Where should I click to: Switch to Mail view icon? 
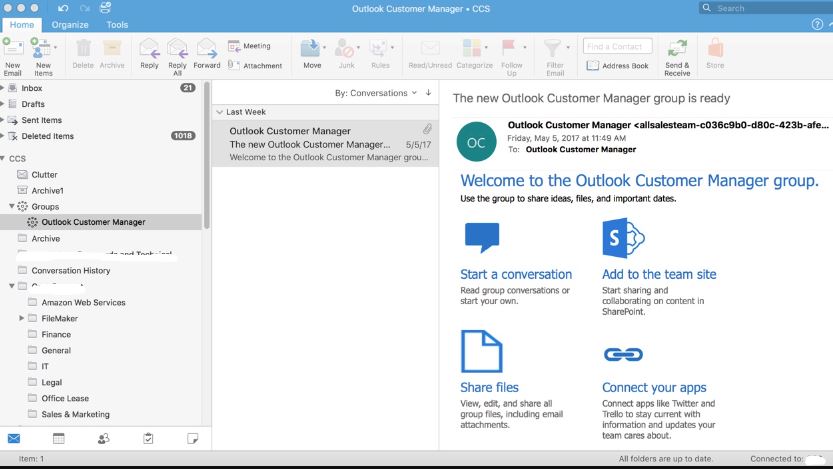14,438
